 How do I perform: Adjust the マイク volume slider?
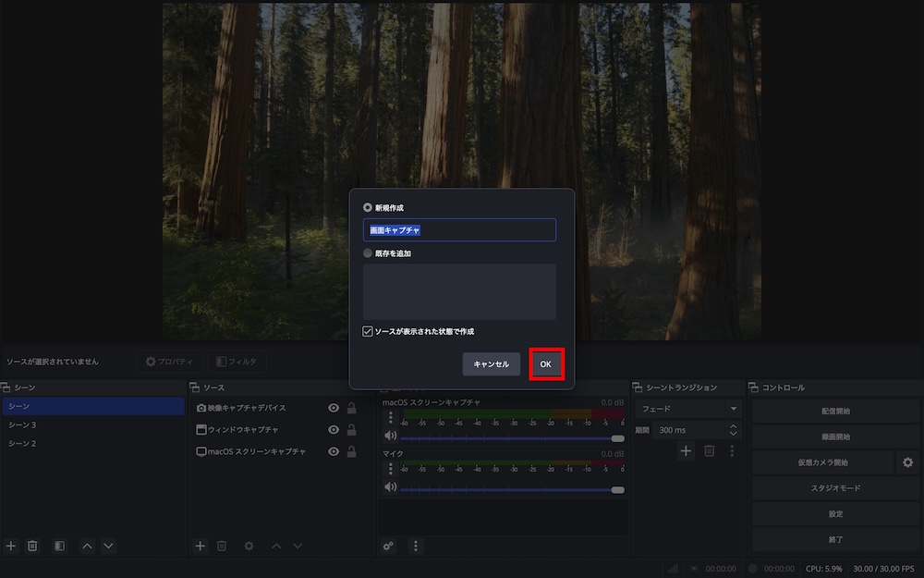pyautogui.click(x=513, y=489)
